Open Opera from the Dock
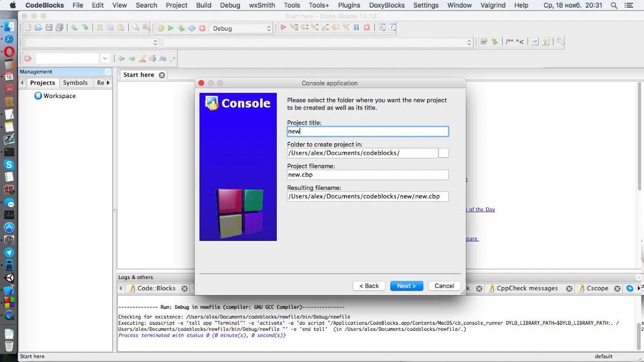This screenshot has height=362, width=644. coord(9,51)
